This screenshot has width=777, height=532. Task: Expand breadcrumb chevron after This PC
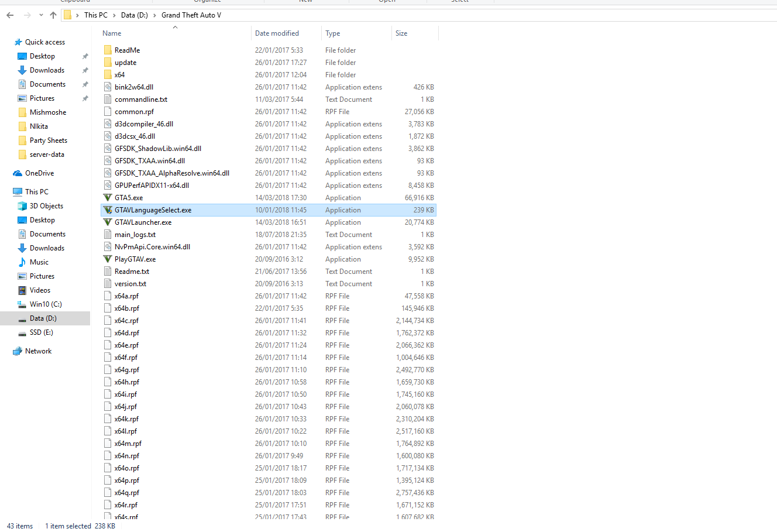tap(114, 15)
